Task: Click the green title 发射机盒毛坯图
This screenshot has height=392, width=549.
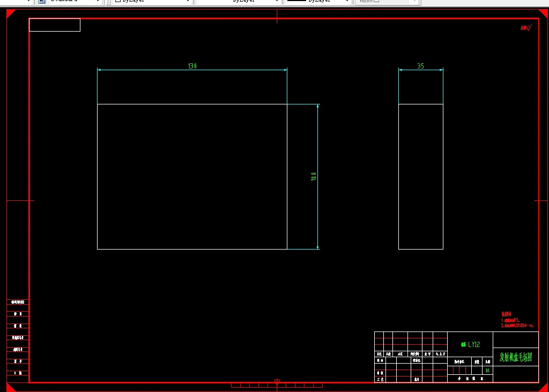Action: tap(516, 357)
